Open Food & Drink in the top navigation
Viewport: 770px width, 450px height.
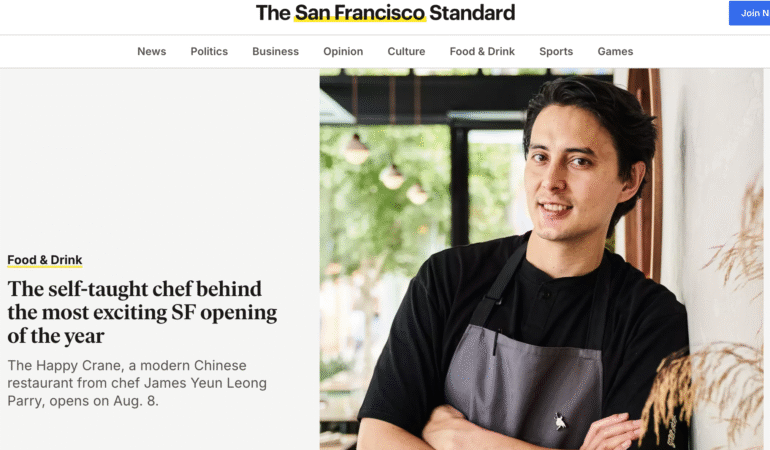click(x=482, y=51)
